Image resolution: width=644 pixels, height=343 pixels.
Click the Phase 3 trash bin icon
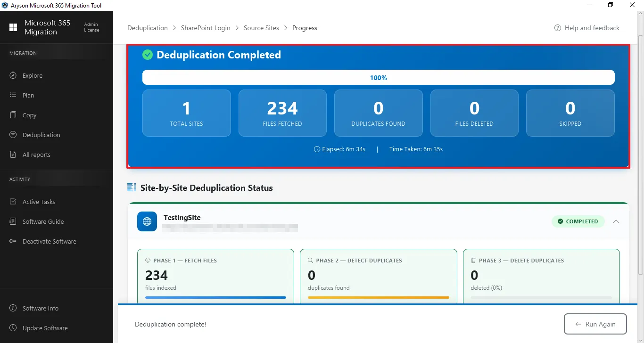[x=473, y=260]
